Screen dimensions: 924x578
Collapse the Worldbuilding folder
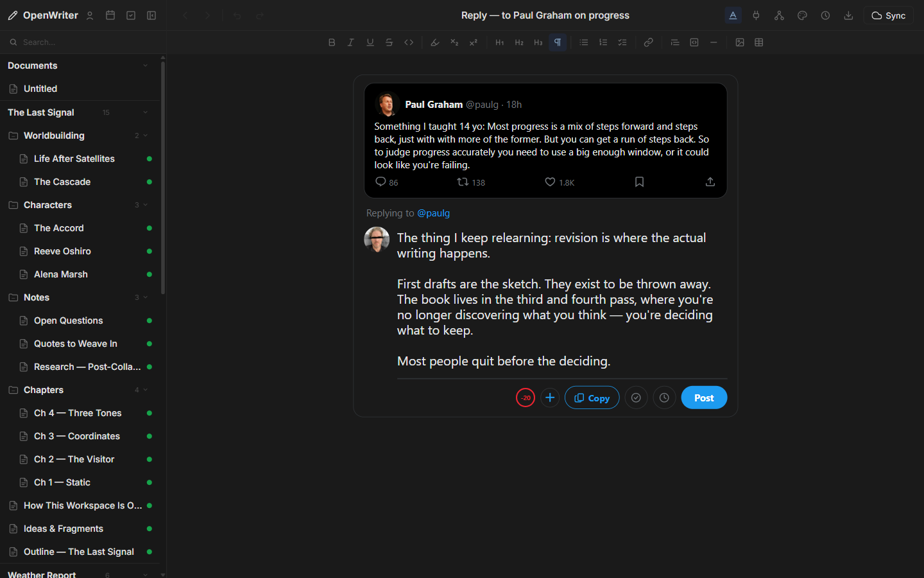pos(145,136)
